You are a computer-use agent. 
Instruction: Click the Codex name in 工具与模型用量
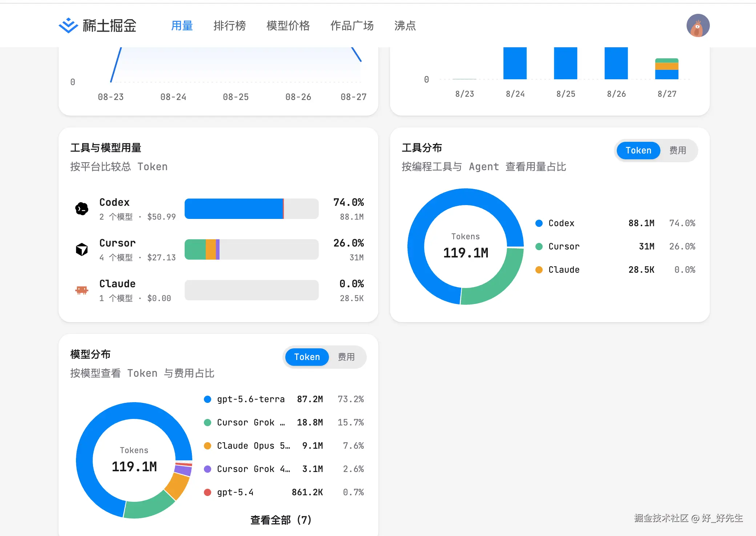tap(114, 202)
